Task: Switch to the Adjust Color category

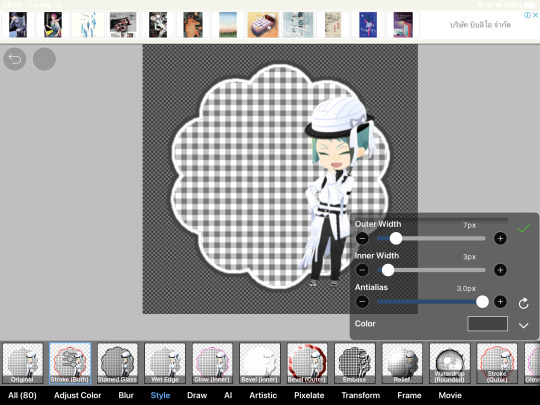Action: pos(77,395)
